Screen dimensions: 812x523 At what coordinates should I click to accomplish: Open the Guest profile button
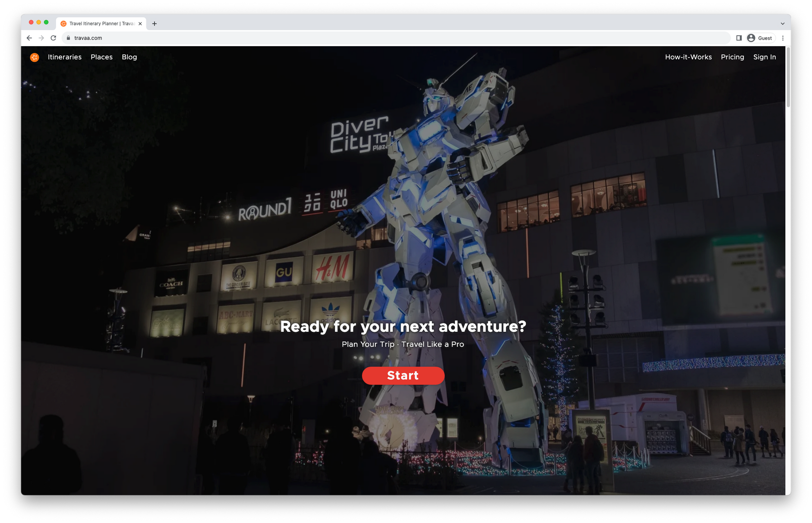pos(760,38)
